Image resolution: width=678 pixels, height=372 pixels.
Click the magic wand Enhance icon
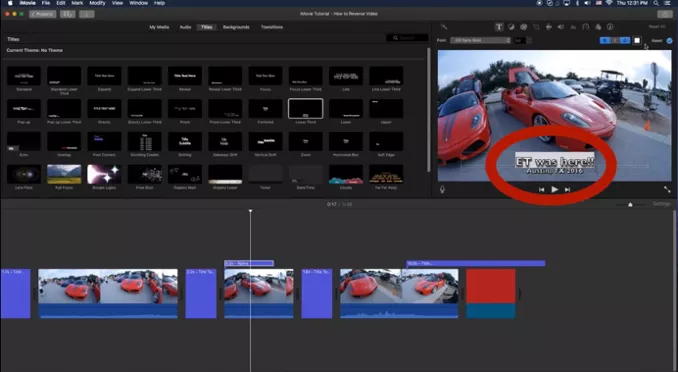tap(444, 27)
